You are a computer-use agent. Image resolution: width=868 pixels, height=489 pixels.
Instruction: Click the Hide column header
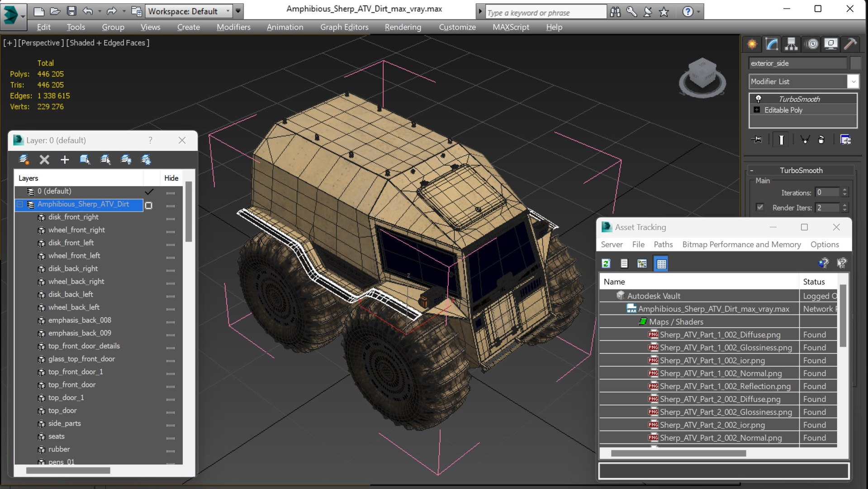(x=171, y=178)
